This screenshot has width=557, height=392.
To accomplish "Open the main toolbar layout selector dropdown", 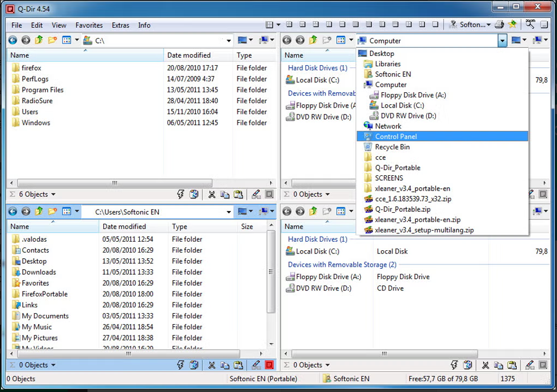I will pos(278,24).
